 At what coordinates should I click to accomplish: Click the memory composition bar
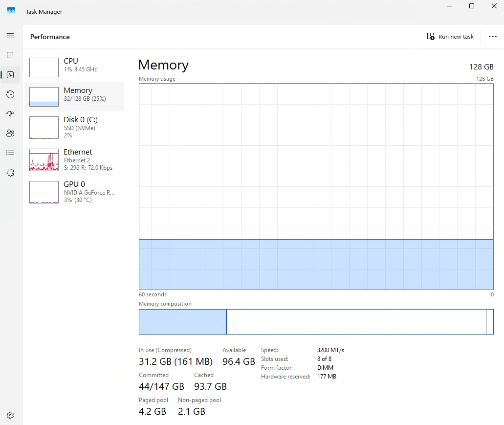pyautogui.click(x=316, y=322)
